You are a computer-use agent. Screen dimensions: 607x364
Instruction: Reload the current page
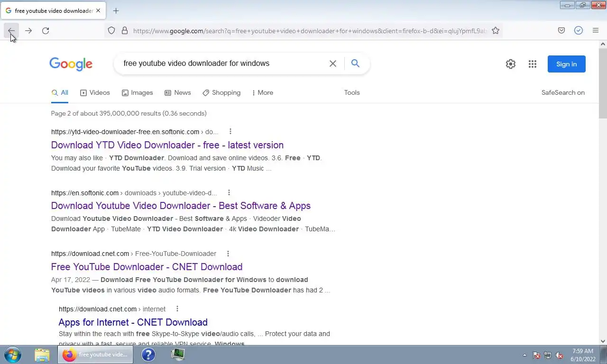[46, 31]
